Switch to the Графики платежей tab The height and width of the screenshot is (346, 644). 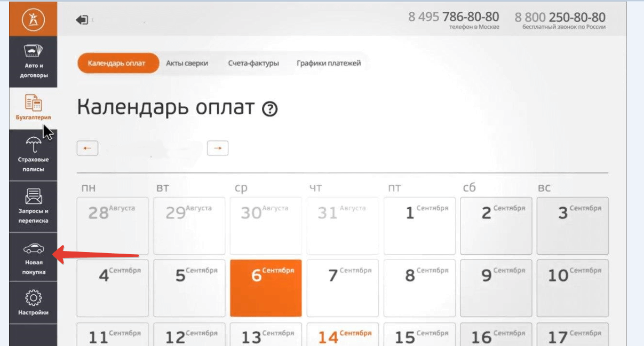329,63
